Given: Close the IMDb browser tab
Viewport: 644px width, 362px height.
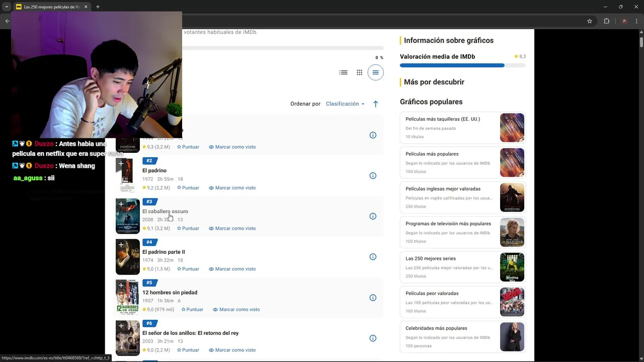Looking at the screenshot, I should [x=86, y=7].
